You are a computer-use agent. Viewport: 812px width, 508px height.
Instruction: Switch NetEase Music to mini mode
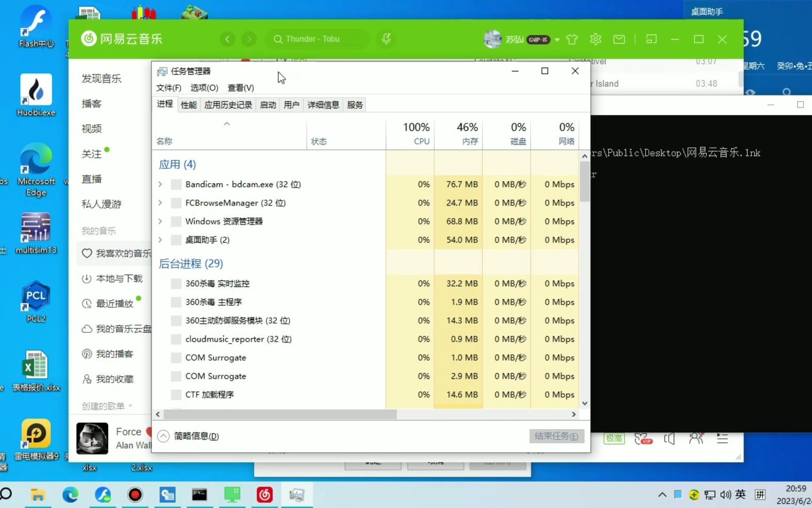coord(651,39)
